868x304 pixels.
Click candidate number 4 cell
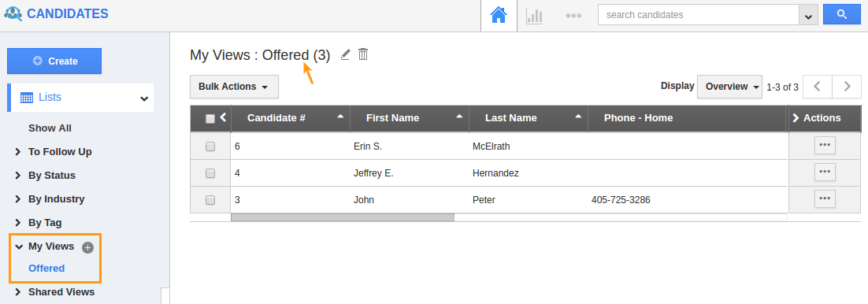coord(290,173)
